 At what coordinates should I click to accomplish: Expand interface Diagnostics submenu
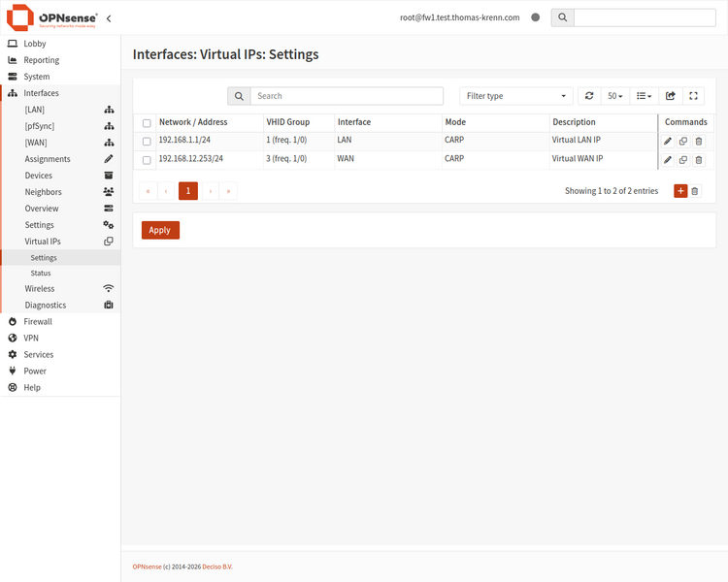pos(46,306)
